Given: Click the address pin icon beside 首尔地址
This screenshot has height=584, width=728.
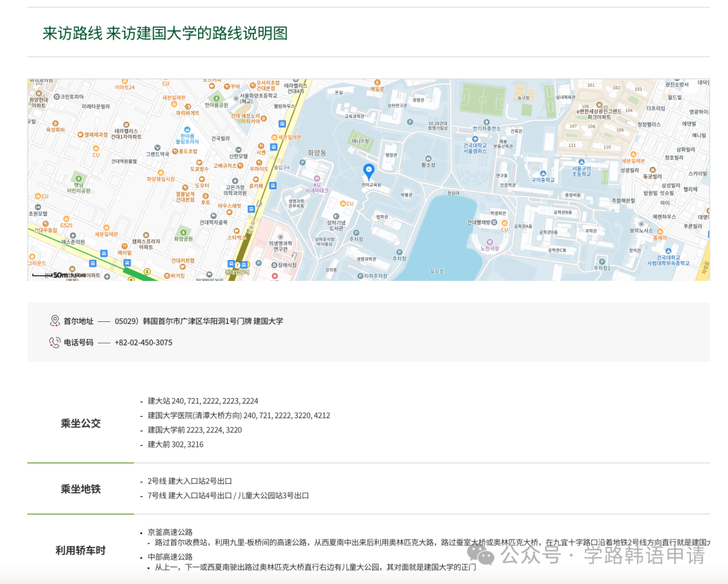Looking at the screenshot, I should tap(55, 321).
